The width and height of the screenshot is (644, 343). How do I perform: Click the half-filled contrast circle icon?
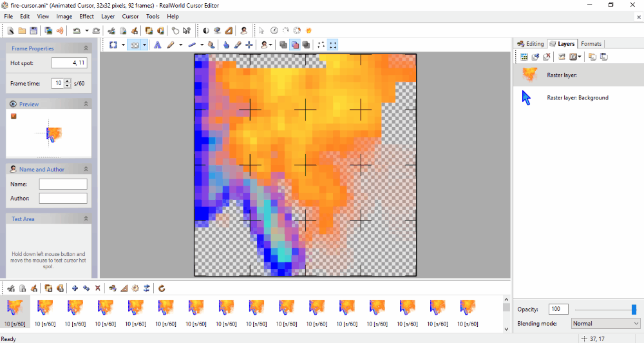pyautogui.click(x=206, y=31)
